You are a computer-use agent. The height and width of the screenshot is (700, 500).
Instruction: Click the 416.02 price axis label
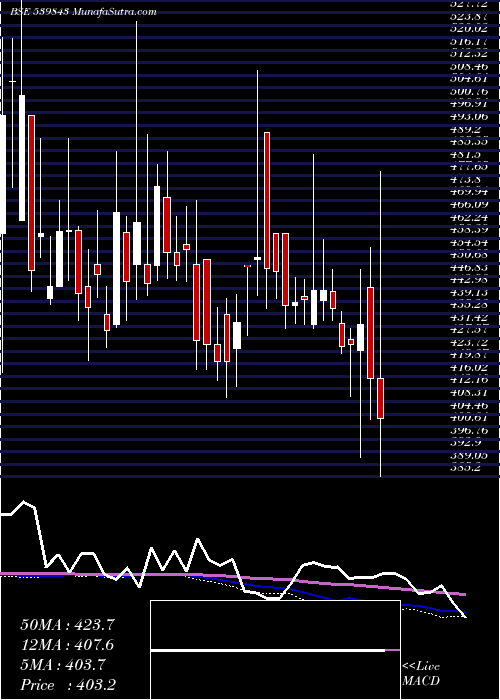tap(467, 368)
